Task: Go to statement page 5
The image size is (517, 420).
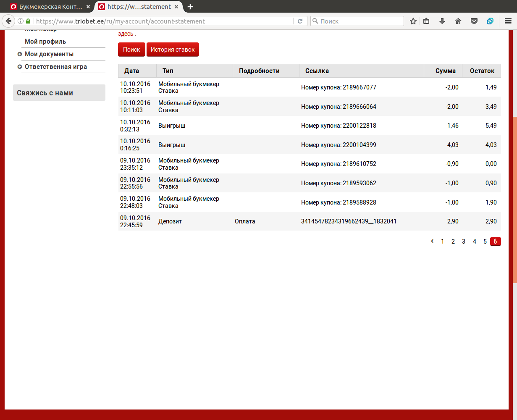Action: tap(485, 241)
